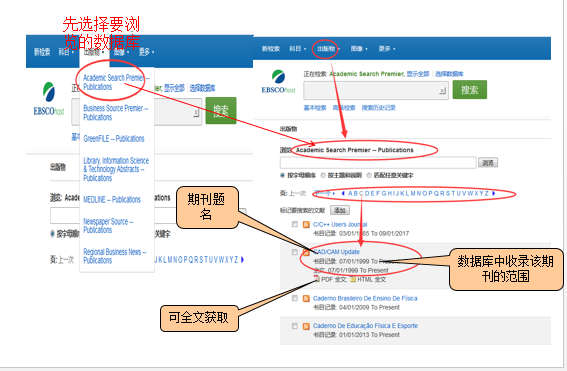Choose Regional Business News -- Publications menu item
Image resolution: width=567 pixels, height=371 pixels.
115,256
